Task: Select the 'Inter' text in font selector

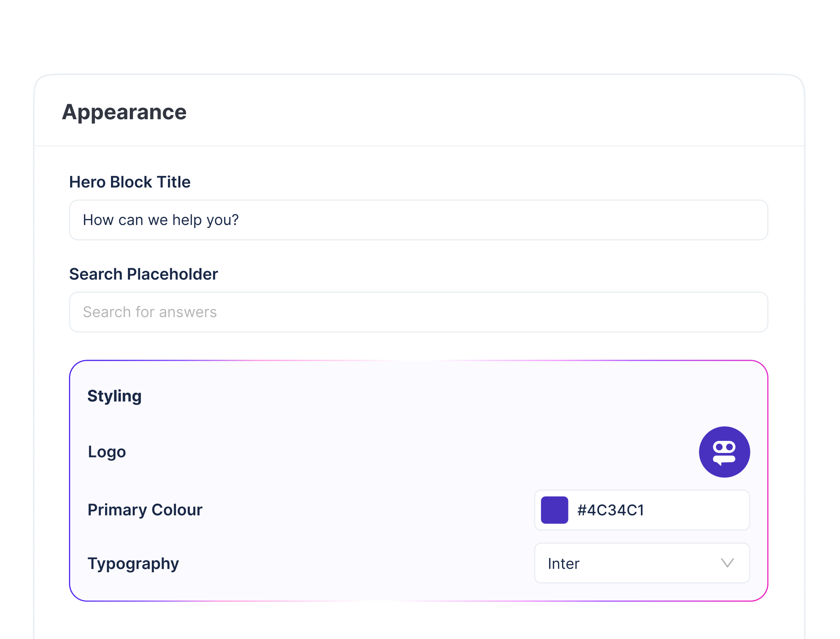Action: (563, 564)
